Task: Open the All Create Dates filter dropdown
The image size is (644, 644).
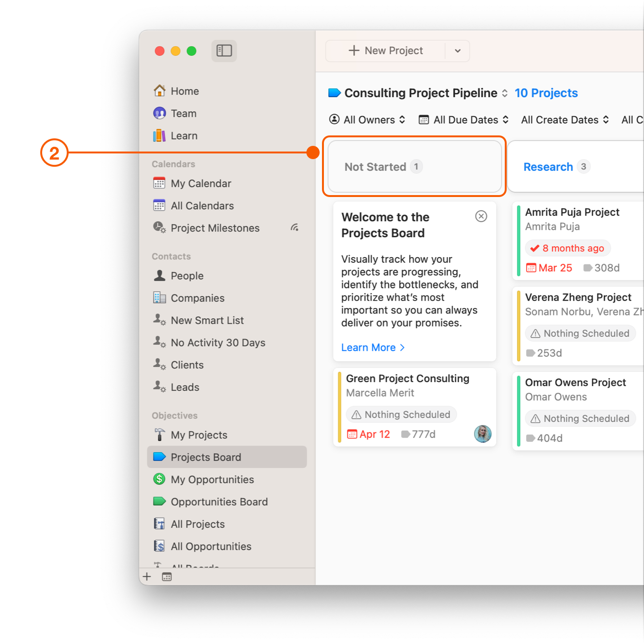Action: [x=565, y=120]
